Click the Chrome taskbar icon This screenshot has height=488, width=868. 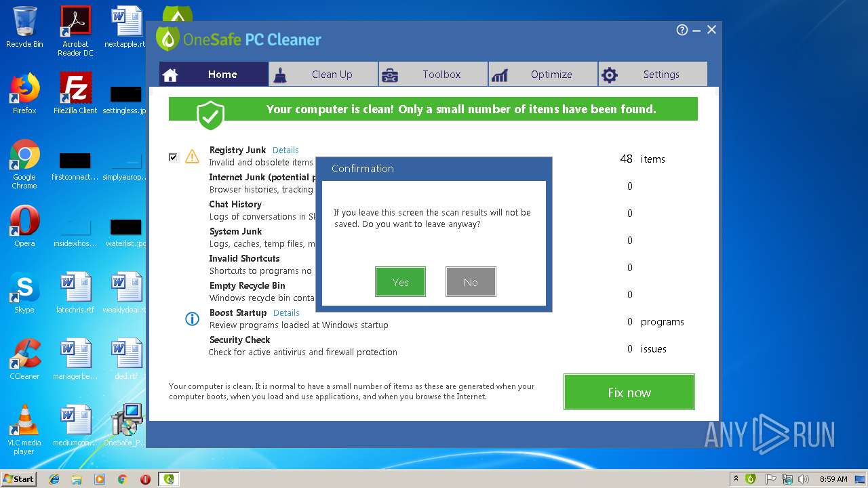click(x=122, y=479)
